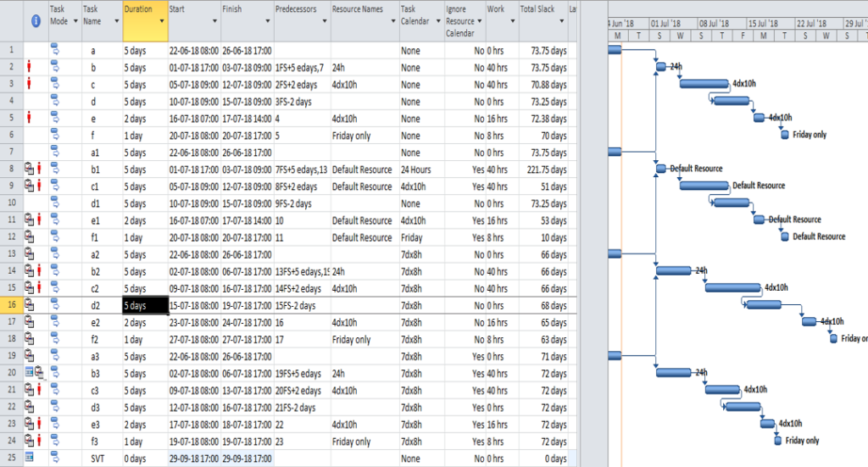The width and height of the screenshot is (868, 467).
Task: Click the red overallocation icon in row 9 (task c1)
Action: 39,186
